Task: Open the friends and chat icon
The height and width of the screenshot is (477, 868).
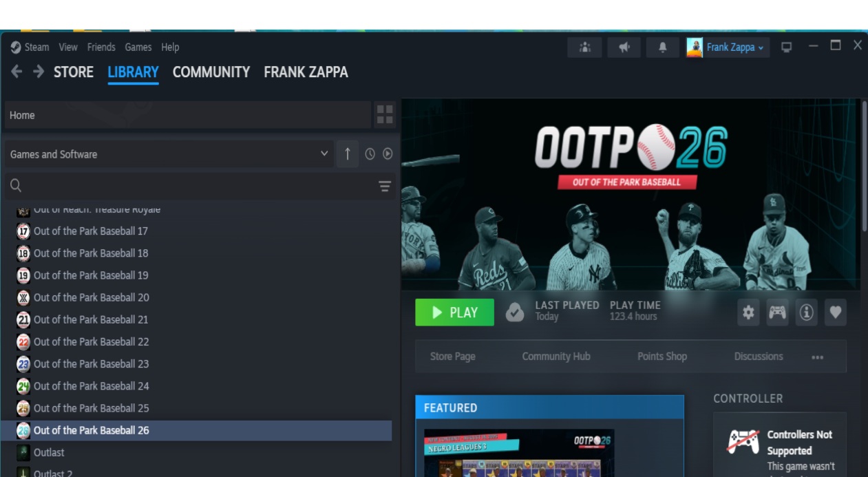Action: point(584,47)
